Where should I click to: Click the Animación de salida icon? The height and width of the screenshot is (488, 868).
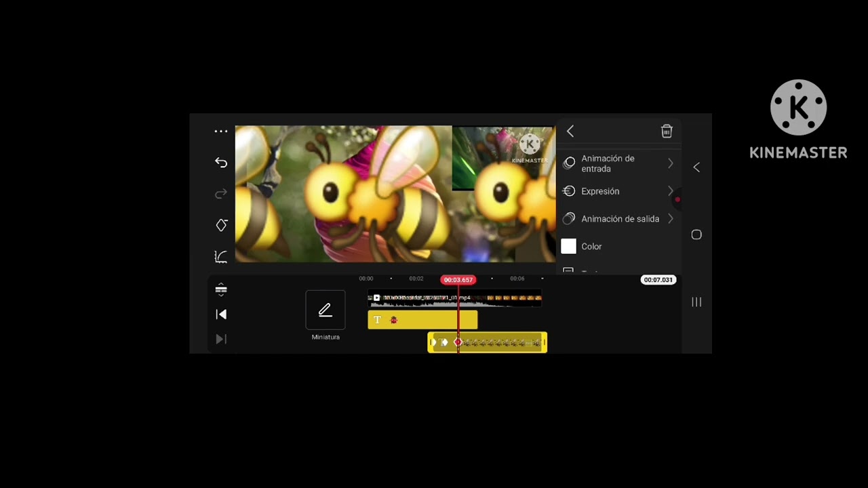(569, 219)
